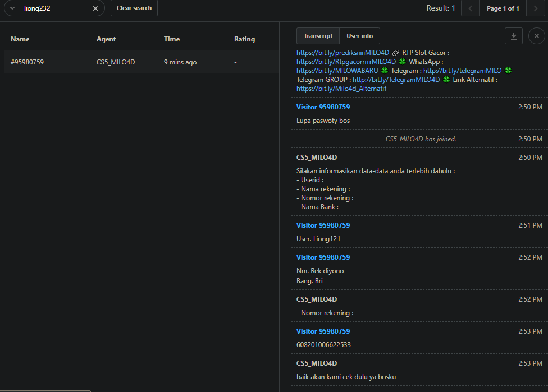The image size is (548, 392).
Task: Click the Result: 1 count
Action: 441,8
